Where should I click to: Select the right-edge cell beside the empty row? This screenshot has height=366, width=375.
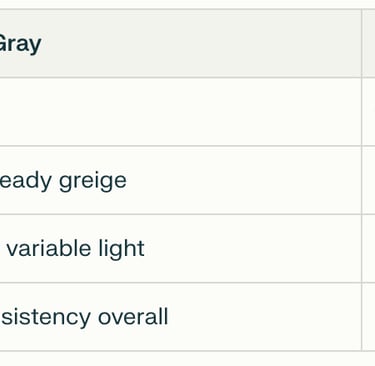coord(369,112)
